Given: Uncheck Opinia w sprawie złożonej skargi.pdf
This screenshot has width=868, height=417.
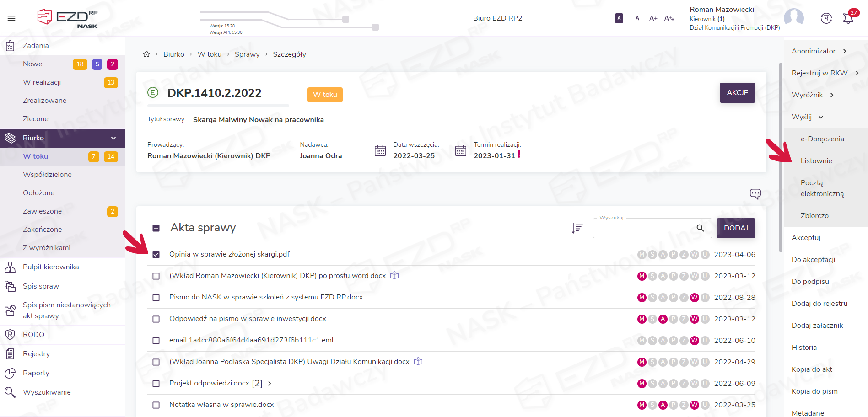Looking at the screenshot, I should 156,255.
